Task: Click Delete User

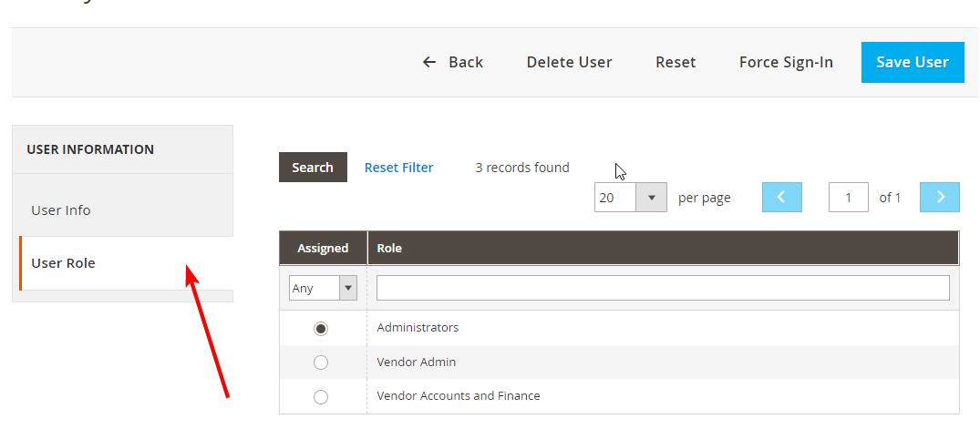Action: (x=570, y=62)
